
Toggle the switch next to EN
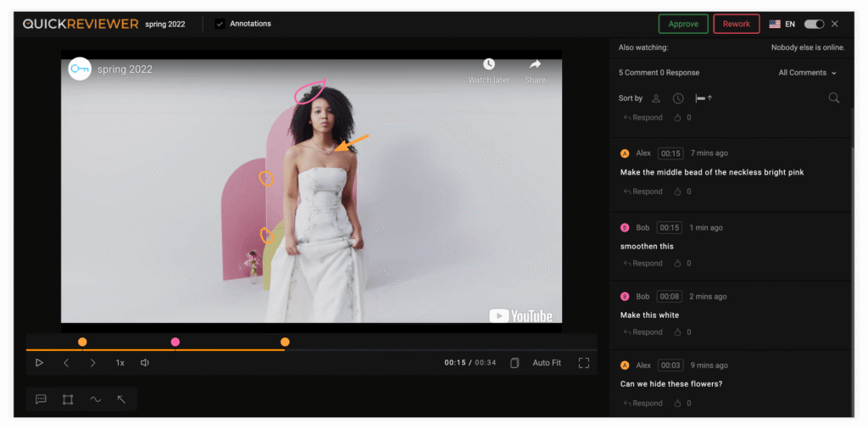814,24
